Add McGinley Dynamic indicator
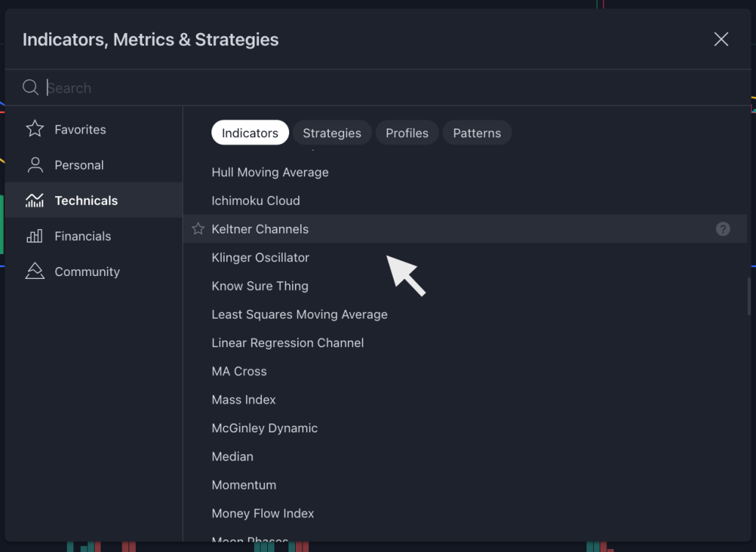Viewport: 756px width, 552px height. pyautogui.click(x=465, y=428)
